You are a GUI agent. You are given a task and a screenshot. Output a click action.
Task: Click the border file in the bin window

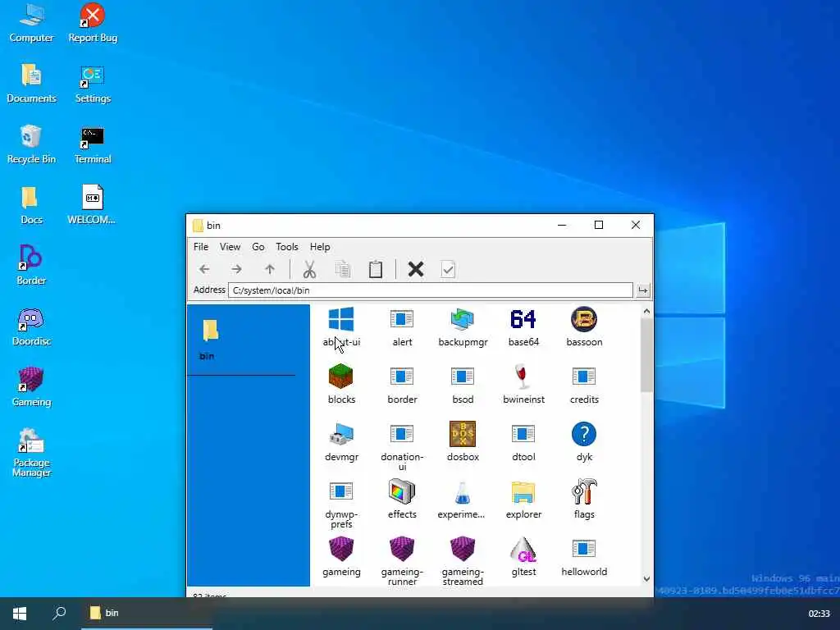coord(402,377)
